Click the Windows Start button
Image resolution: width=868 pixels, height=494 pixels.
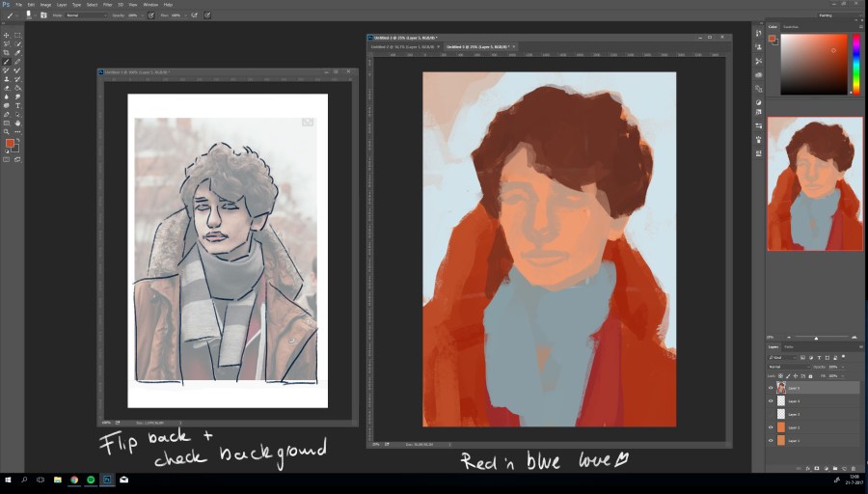coord(8,480)
